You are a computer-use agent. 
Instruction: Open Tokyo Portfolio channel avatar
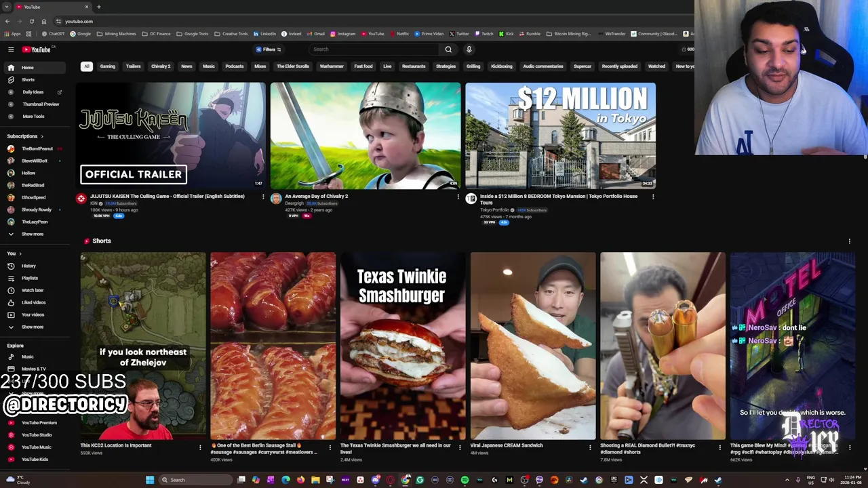click(x=471, y=199)
